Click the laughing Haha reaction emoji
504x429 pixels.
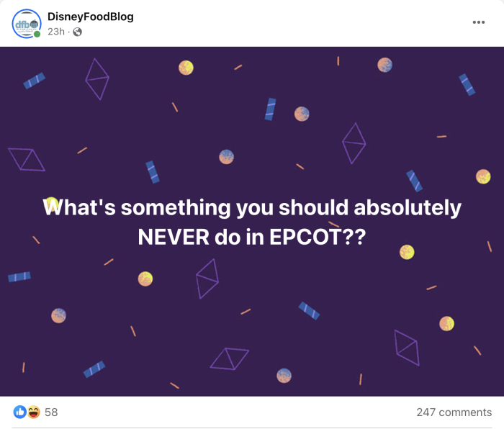(33, 412)
